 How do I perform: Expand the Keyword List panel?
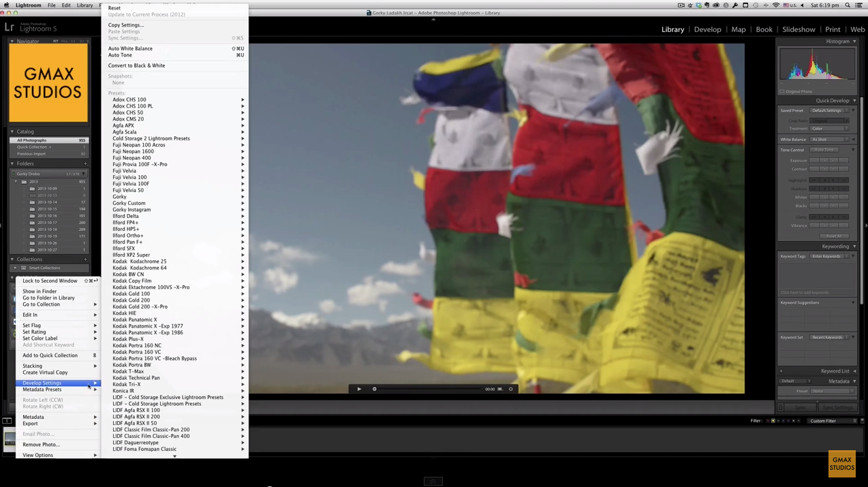click(854, 371)
